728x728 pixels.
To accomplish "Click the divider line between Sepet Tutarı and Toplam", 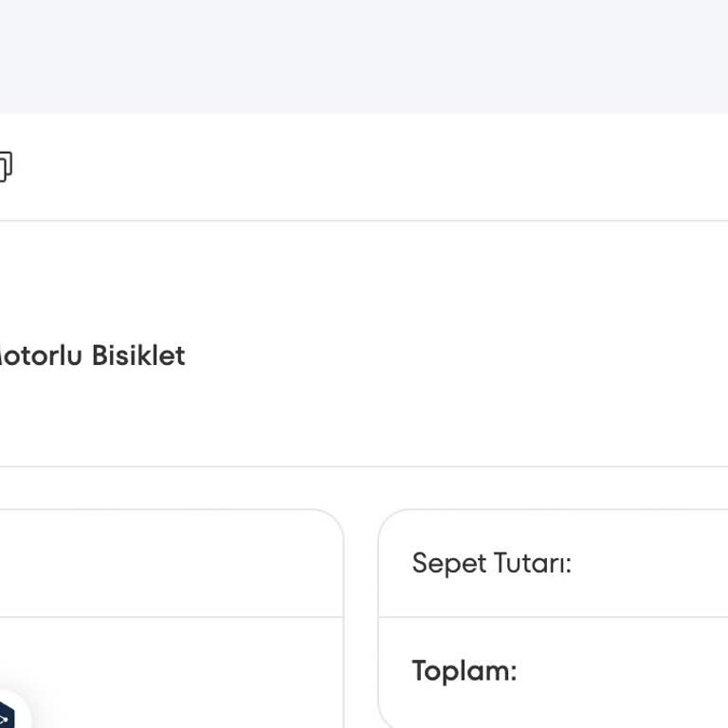I will [554, 617].
